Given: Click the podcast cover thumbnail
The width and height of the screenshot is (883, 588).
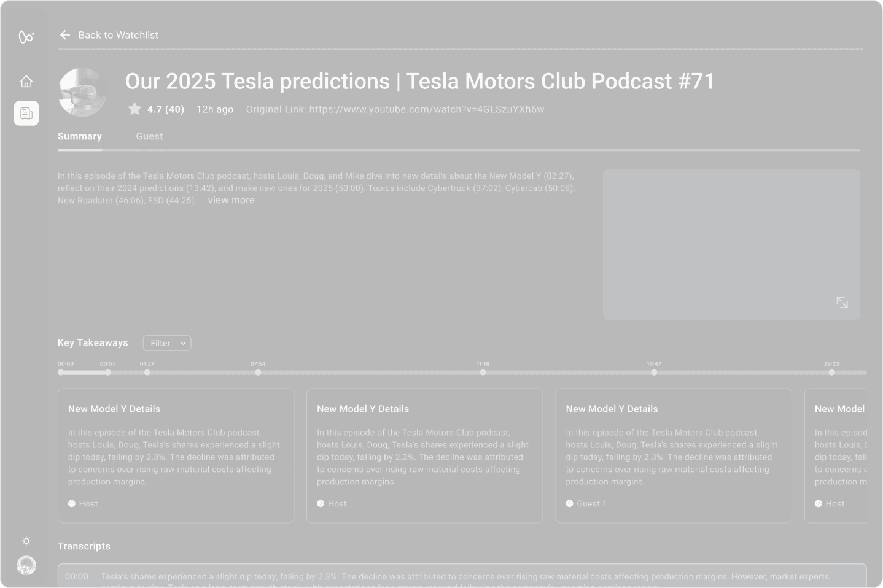Looking at the screenshot, I should 82,93.
